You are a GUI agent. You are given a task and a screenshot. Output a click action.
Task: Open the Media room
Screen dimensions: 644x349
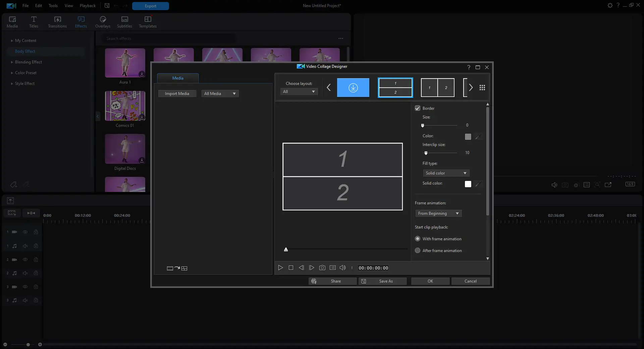coord(12,22)
